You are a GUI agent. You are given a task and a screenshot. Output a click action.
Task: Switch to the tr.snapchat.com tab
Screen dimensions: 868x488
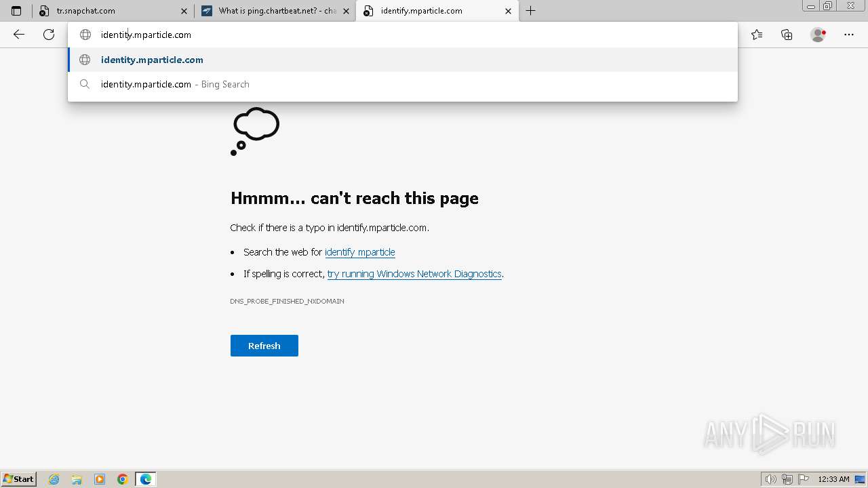pyautogui.click(x=113, y=11)
